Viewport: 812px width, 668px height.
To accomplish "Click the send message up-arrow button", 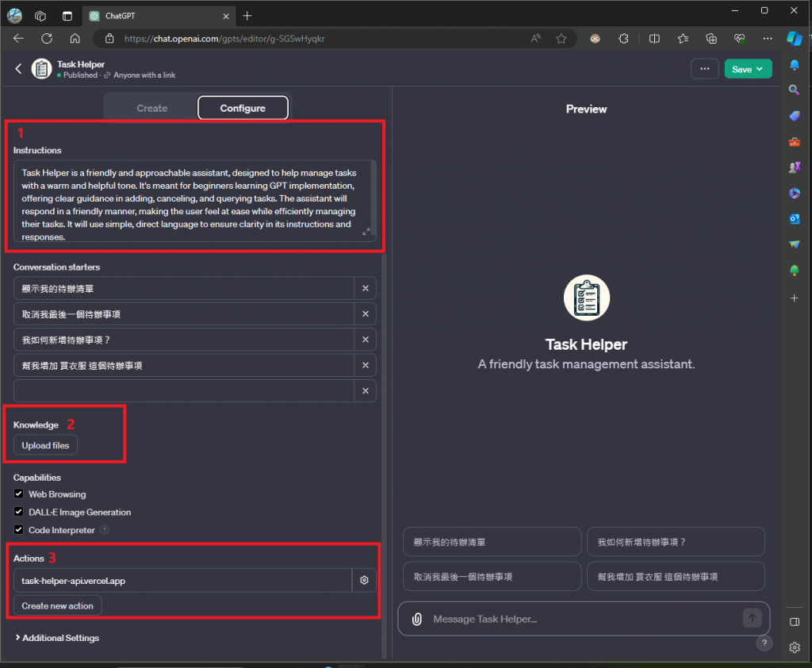I will tap(752, 618).
